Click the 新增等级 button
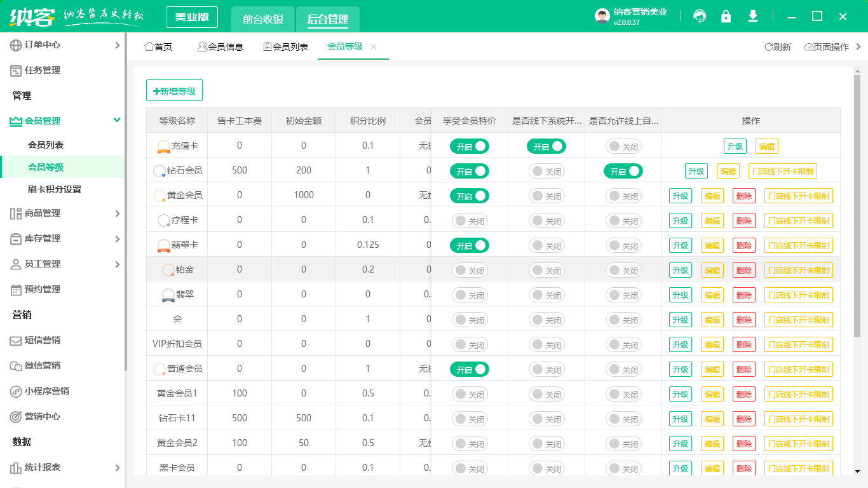The height and width of the screenshot is (488, 868). [x=174, y=90]
